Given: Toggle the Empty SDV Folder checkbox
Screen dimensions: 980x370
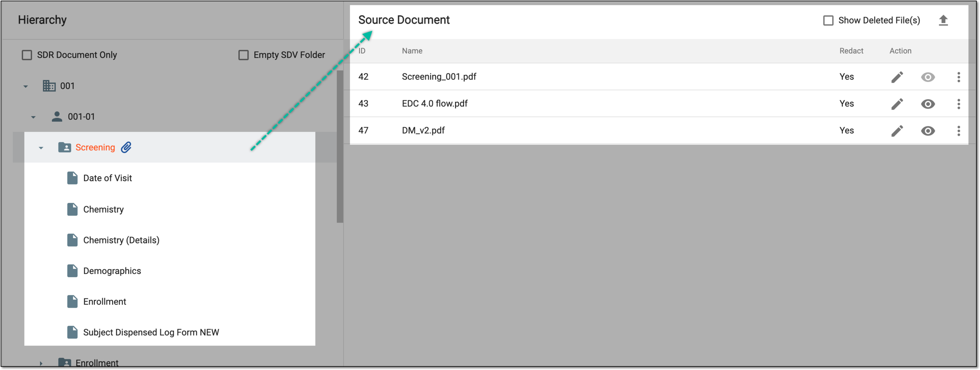Looking at the screenshot, I should pyautogui.click(x=243, y=55).
